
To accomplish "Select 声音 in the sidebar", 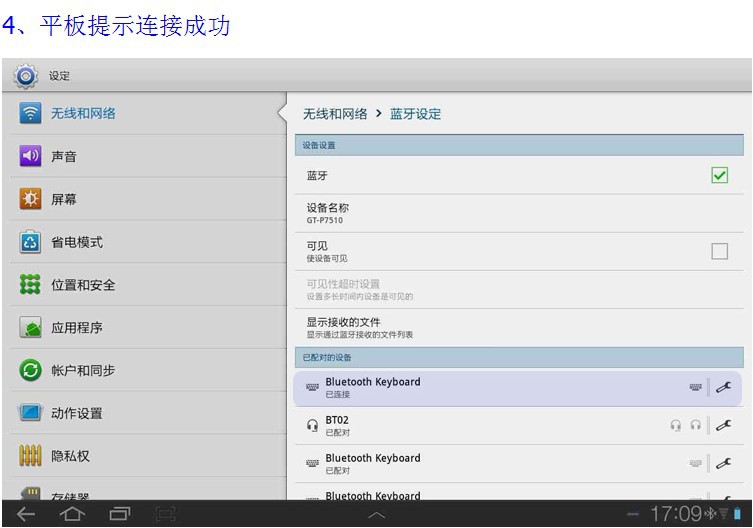I will click(148, 156).
